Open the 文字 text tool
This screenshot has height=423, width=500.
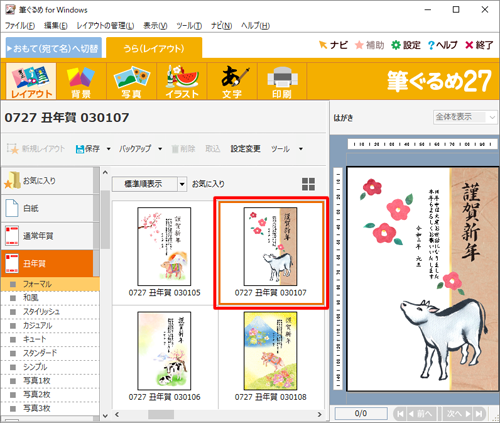pos(232,81)
